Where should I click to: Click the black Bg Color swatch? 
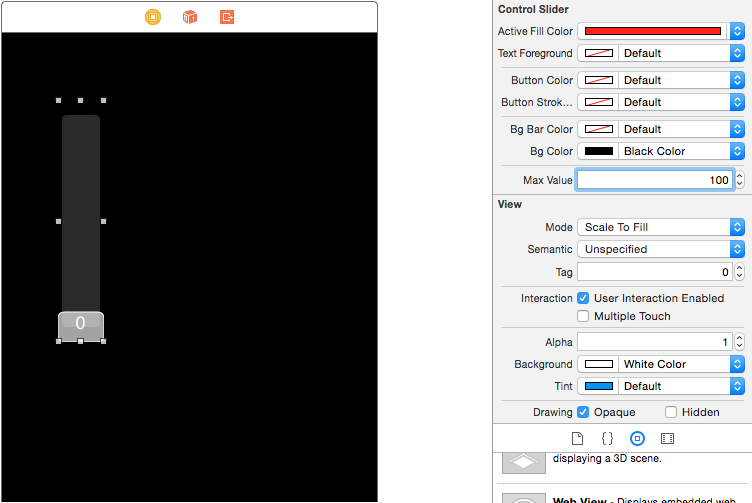pos(599,151)
